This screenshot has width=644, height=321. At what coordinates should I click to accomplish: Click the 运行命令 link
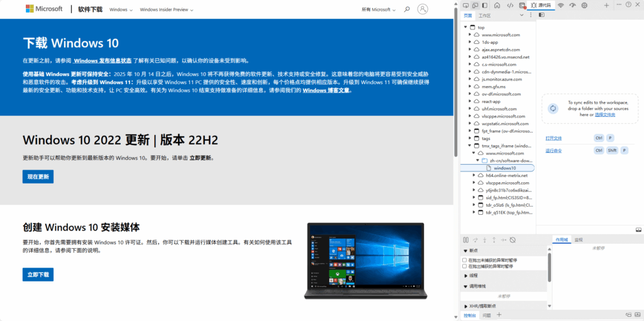pos(553,151)
